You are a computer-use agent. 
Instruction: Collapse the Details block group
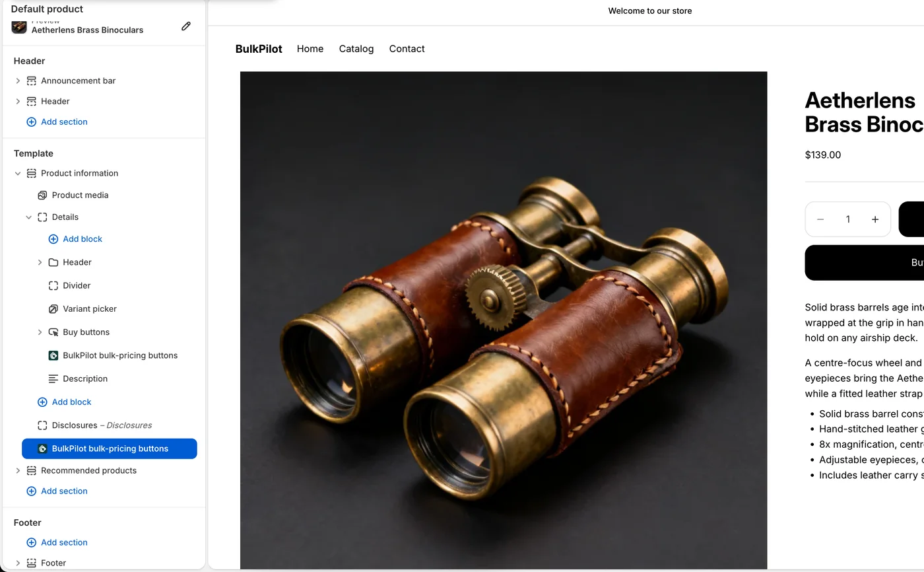pos(28,217)
